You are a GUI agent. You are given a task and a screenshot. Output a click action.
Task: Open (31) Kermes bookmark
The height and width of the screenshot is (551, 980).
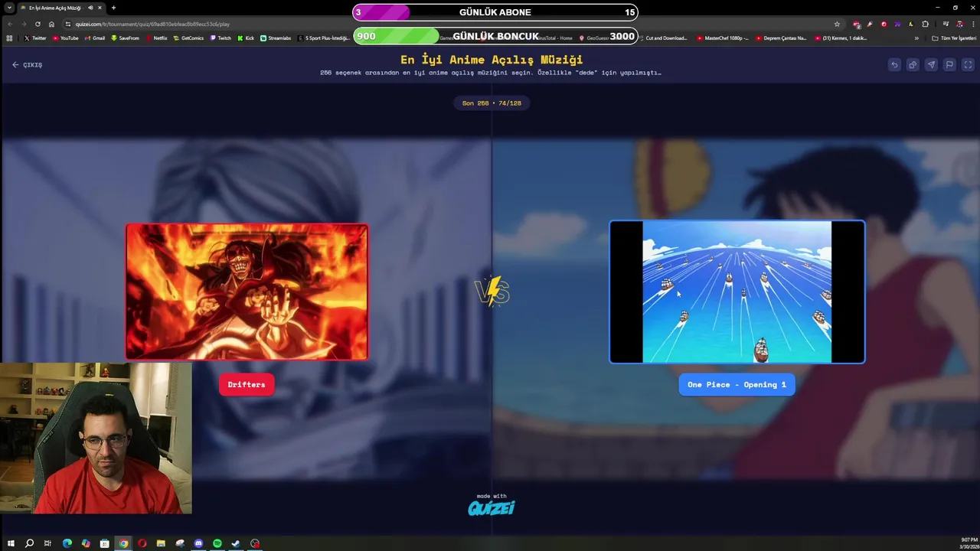click(841, 37)
